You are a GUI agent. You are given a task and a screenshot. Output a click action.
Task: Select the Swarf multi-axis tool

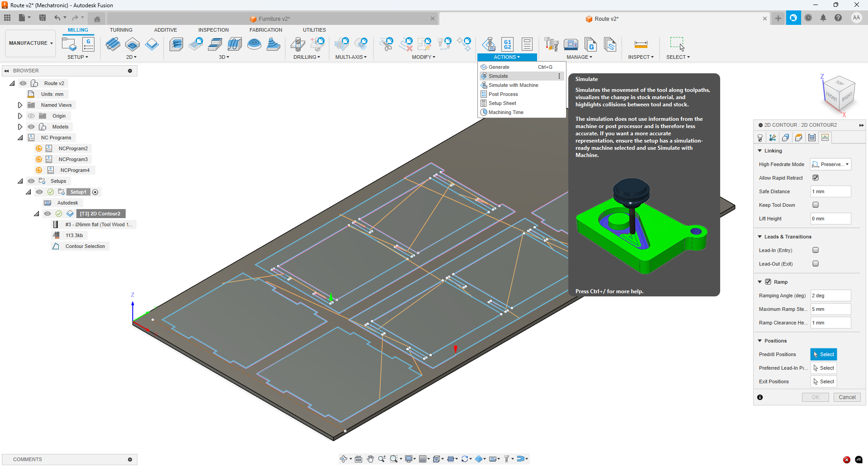click(x=342, y=44)
